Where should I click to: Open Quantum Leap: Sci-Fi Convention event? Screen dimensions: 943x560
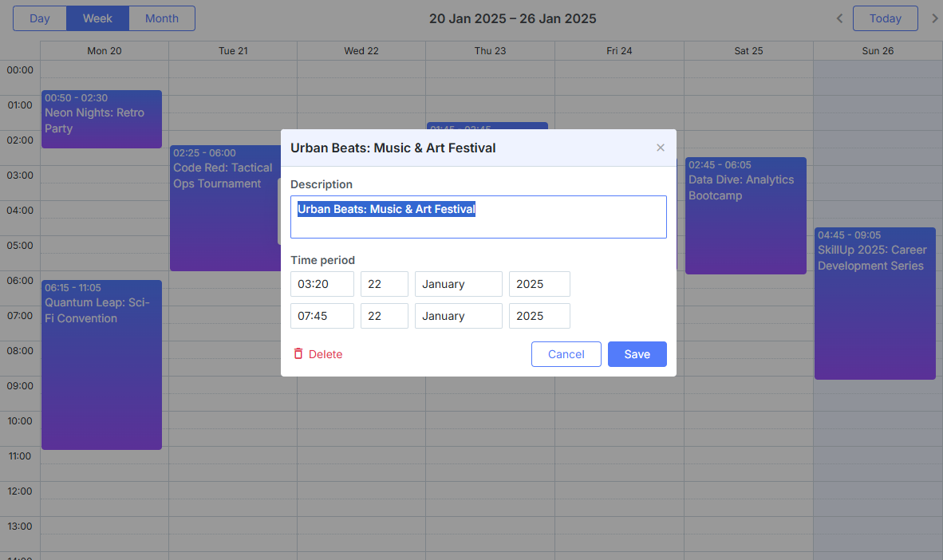point(101,365)
